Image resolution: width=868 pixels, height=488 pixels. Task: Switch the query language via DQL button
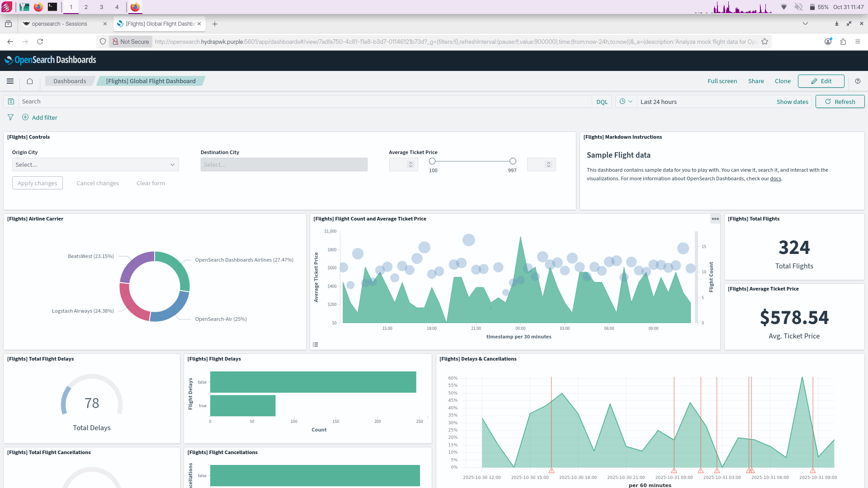click(x=602, y=101)
